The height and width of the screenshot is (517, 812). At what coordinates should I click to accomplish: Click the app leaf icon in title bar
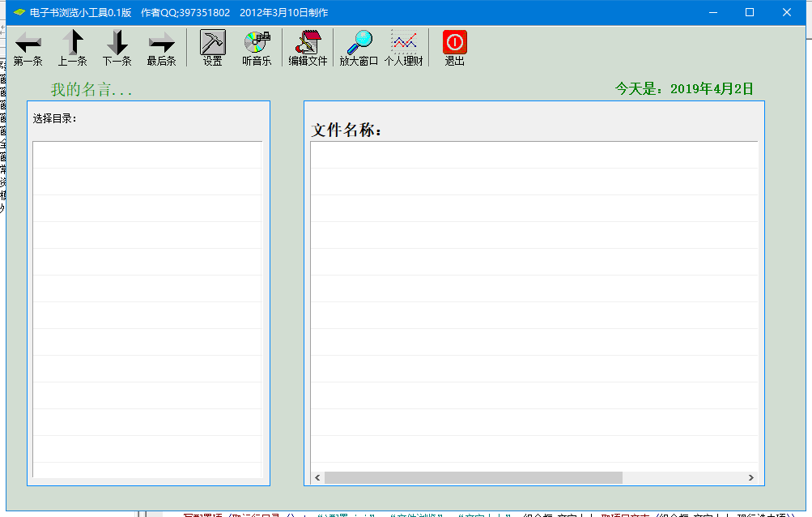coord(19,12)
